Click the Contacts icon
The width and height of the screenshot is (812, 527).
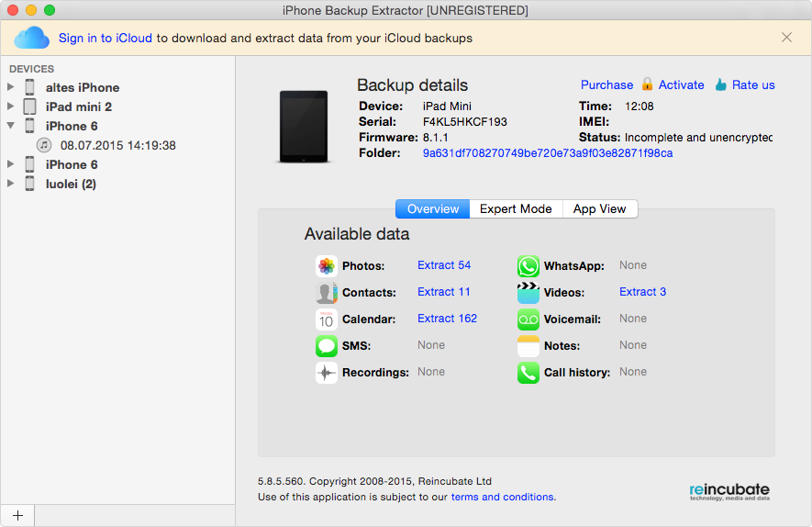click(327, 293)
